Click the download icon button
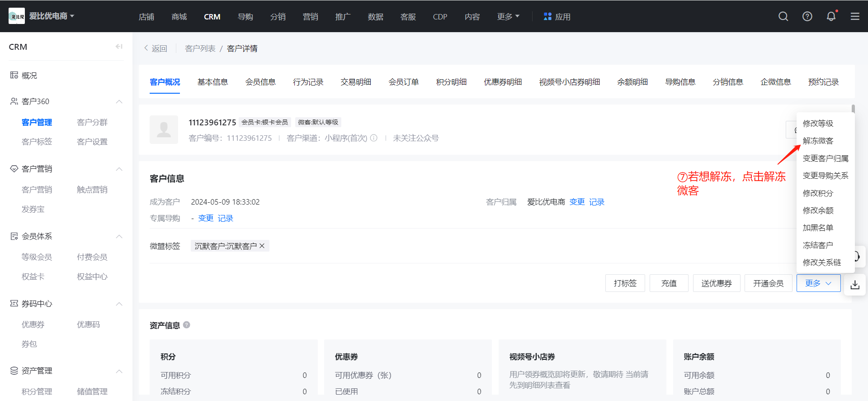This screenshot has height=401, width=868. click(855, 285)
